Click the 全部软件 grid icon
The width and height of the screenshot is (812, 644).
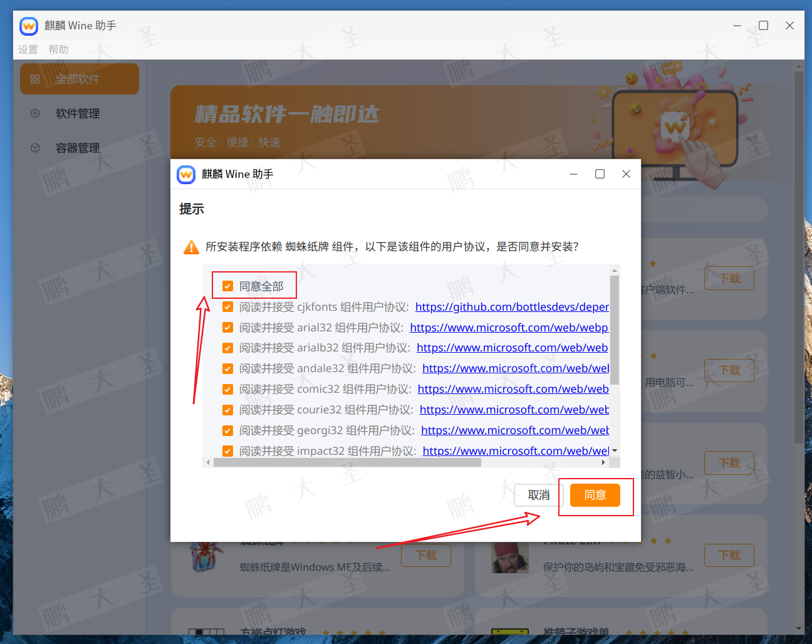click(35, 79)
